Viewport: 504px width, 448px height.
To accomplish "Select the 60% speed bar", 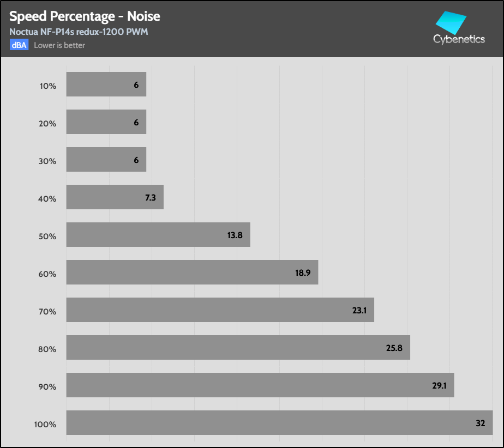I will coord(192,272).
